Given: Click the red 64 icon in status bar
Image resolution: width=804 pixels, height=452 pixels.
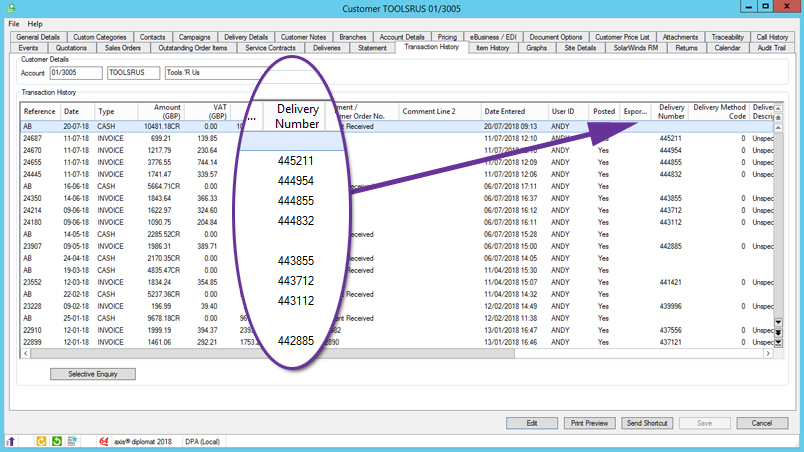Looking at the screenshot, I should pyautogui.click(x=104, y=441).
